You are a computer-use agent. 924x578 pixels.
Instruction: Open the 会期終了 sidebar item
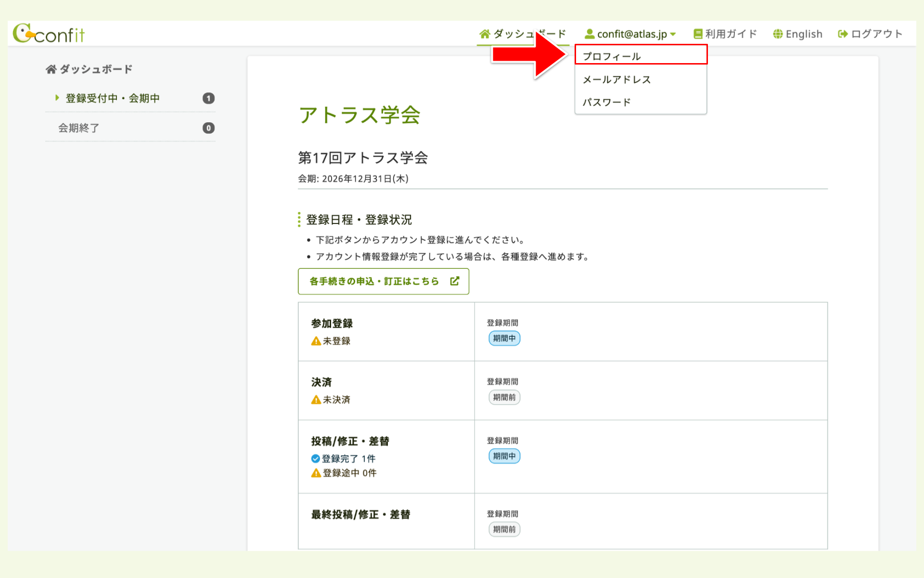(79, 128)
